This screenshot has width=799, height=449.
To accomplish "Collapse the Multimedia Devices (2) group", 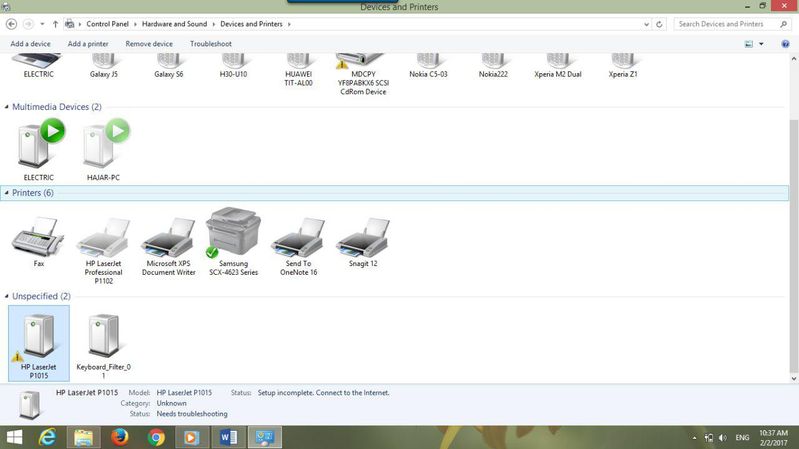I will coord(7,107).
